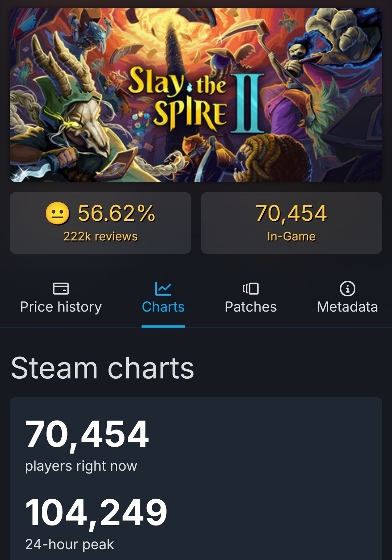
Task: Tap the Metadata info circle icon
Action: [347, 289]
